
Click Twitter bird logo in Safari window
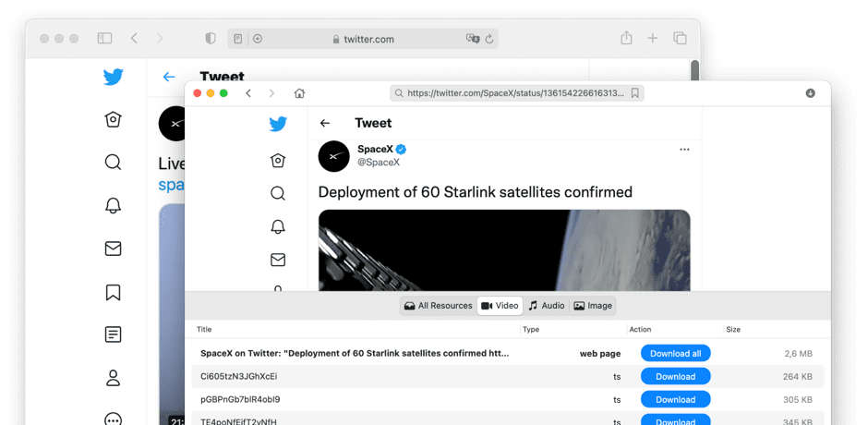click(x=113, y=77)
